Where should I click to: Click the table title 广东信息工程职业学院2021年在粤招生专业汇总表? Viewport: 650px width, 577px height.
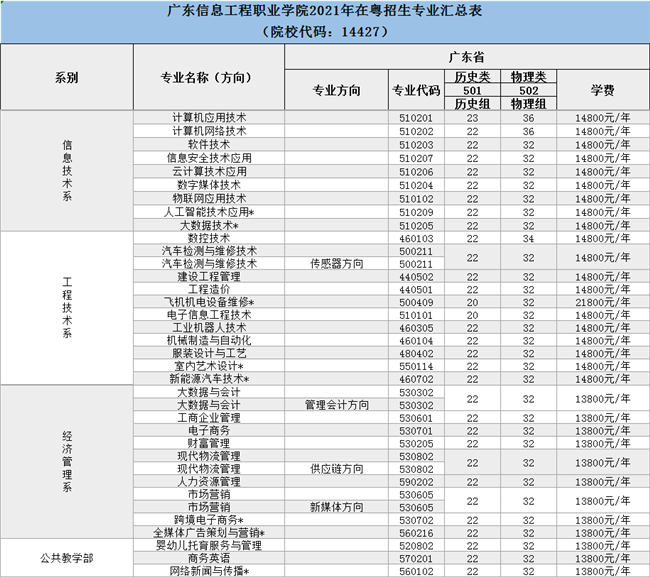tap(325, 11)
